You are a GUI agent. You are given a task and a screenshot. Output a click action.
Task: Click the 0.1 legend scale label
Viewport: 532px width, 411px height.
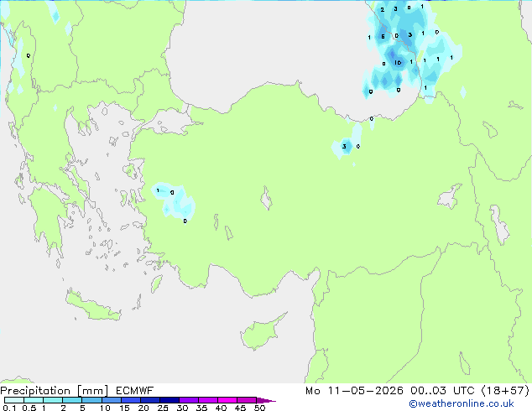point(9,408)
